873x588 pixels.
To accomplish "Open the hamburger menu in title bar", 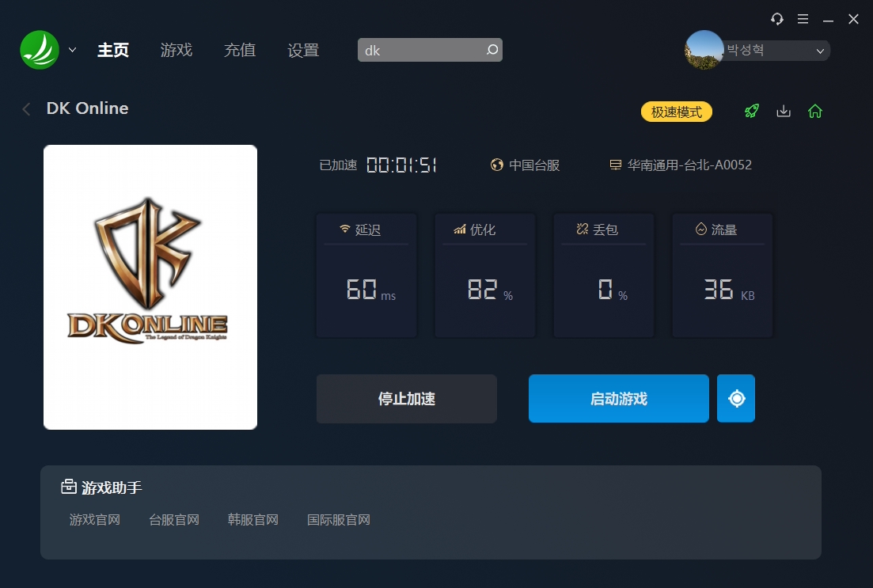I will click(x=803, y=19).
